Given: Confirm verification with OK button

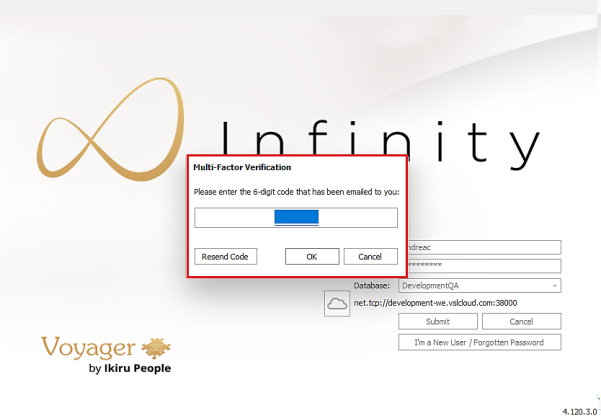Looking at the screenshot, I should pyautogui.click(x=312, y=257).
